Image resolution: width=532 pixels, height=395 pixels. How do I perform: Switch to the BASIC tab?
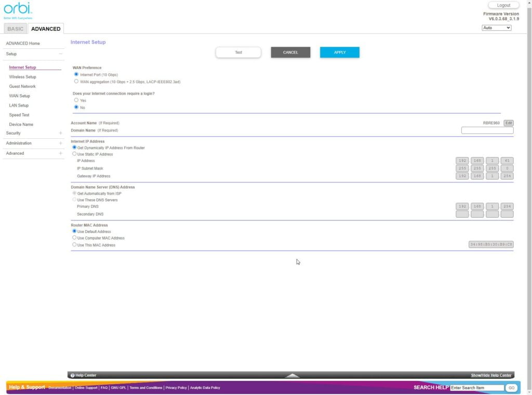15,29
